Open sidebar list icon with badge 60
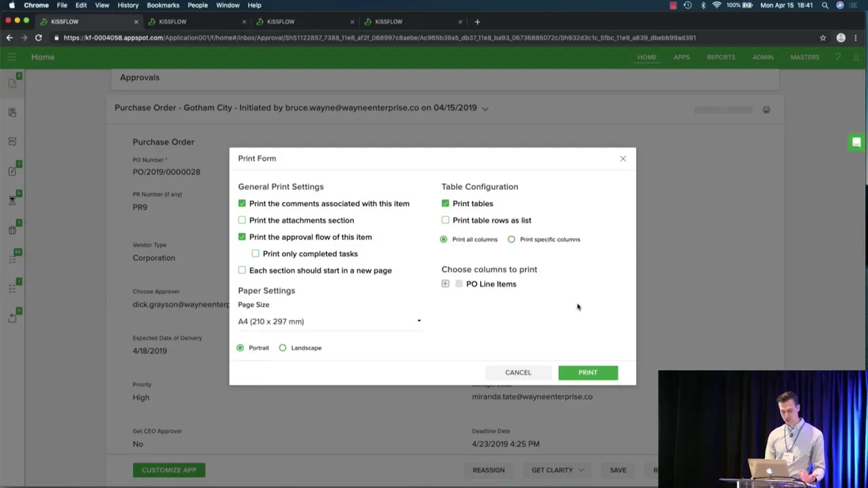 12,259
